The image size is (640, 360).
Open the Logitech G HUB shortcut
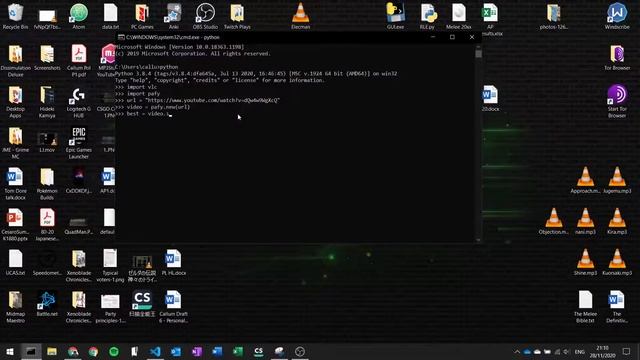tap(78, 102)
